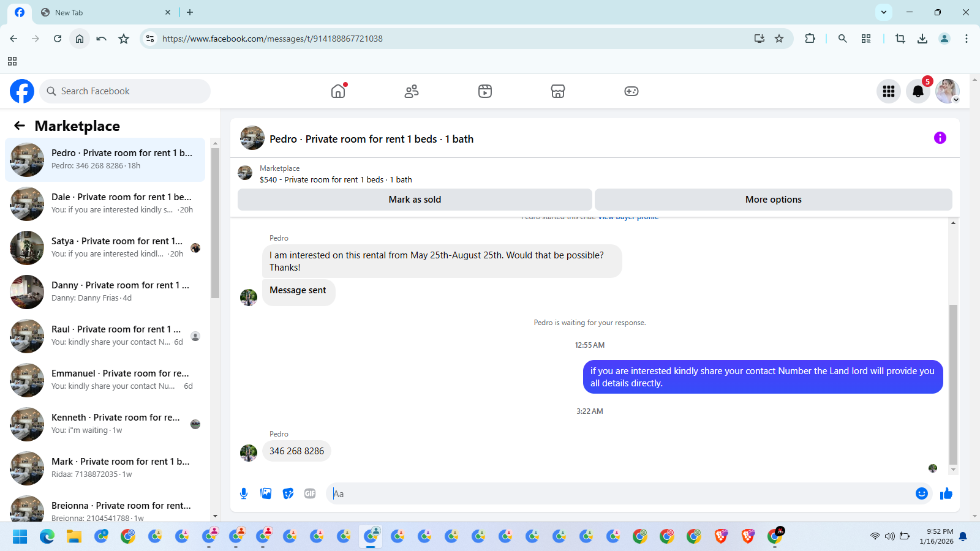Select the New Tab browser tab
The height and width of the screenshot is (551, 980).
pyautogui.click(x=104, y=12)
